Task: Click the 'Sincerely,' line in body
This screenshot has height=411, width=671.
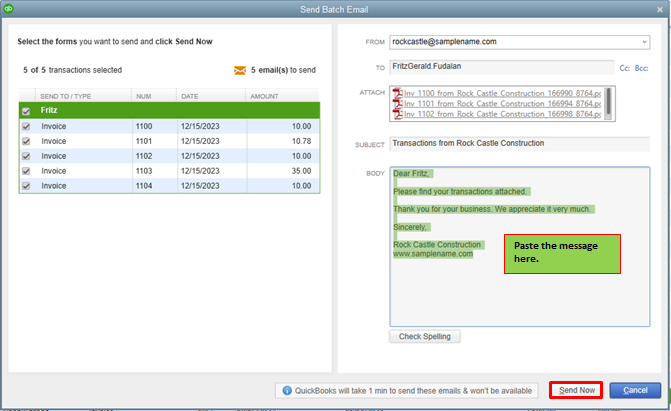Action: (x=411, y=227)
